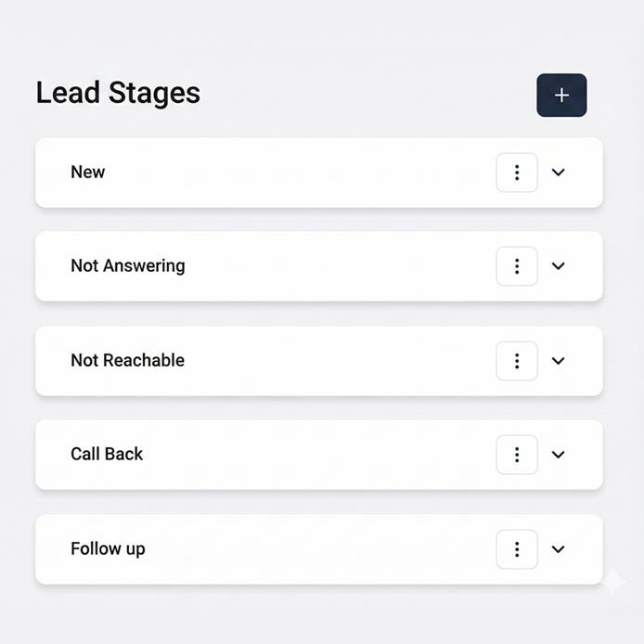The image size is (644, 644).
Task: Click empty area of Not Reachable card
Action: tap(334, 361)
